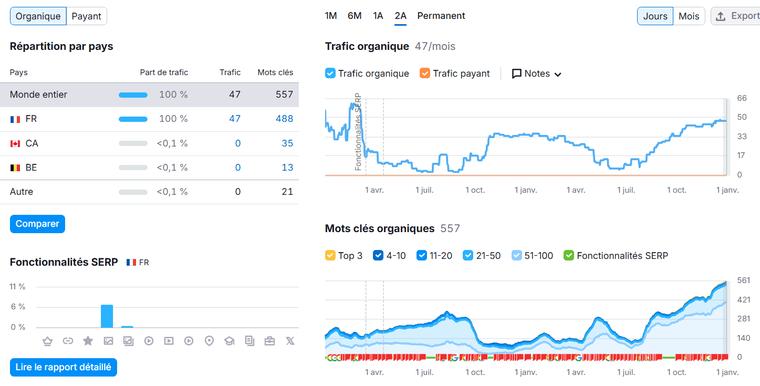Select the 2A time range
The height and width of the screenshot is (386, 760).
coord(400,16)
